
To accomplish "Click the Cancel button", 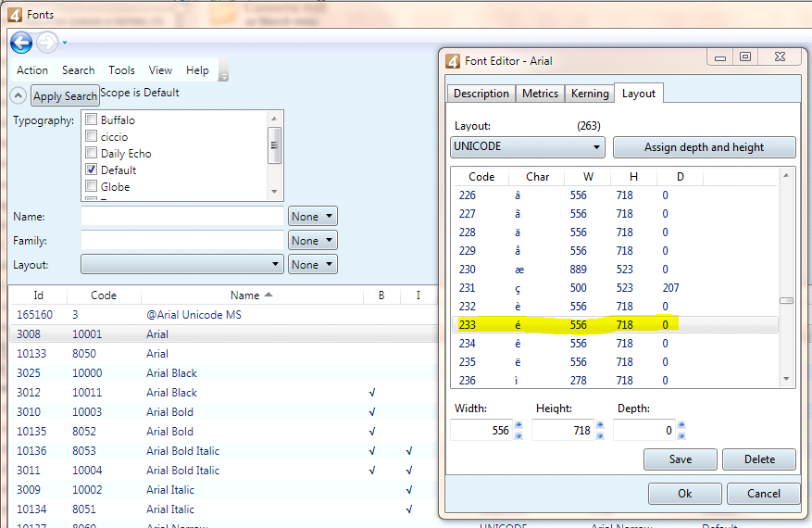I will (763, 494).
